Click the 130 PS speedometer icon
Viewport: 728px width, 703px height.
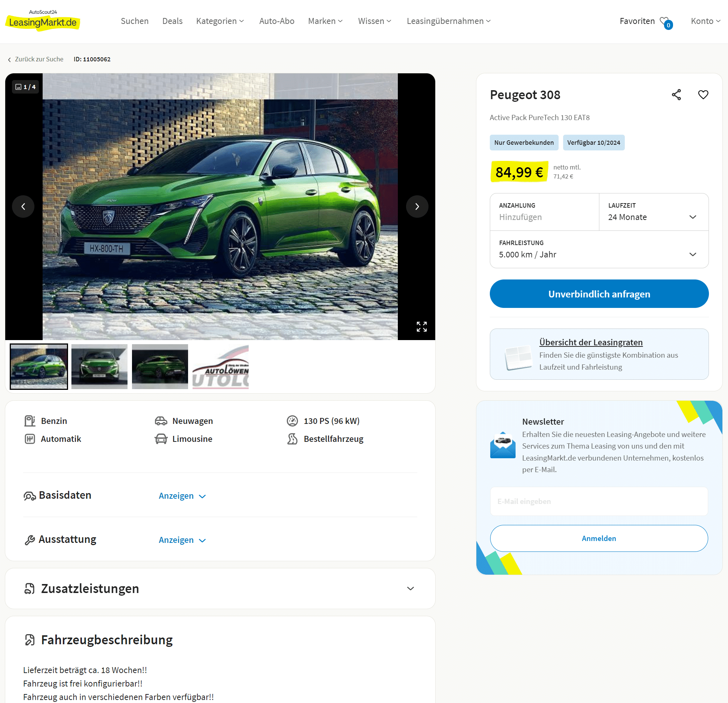coord(292,421)
